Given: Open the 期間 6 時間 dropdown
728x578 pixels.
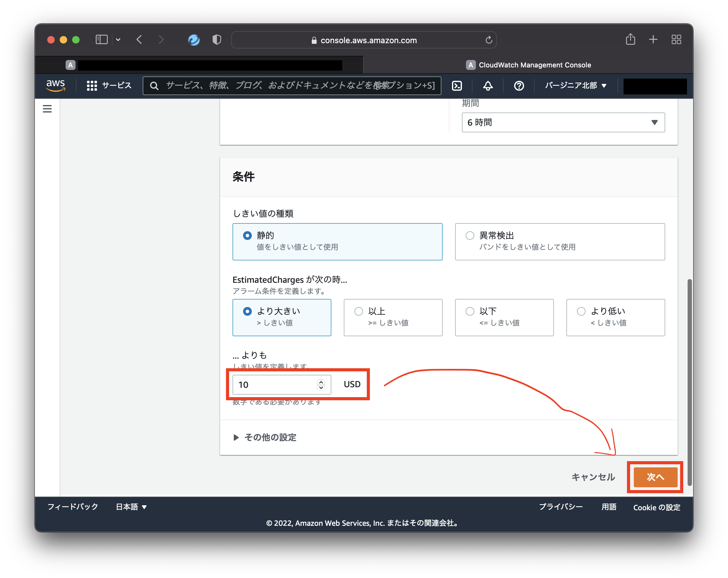Looking at the screenshot, I should pyautogui.click(x=563, y=122).
